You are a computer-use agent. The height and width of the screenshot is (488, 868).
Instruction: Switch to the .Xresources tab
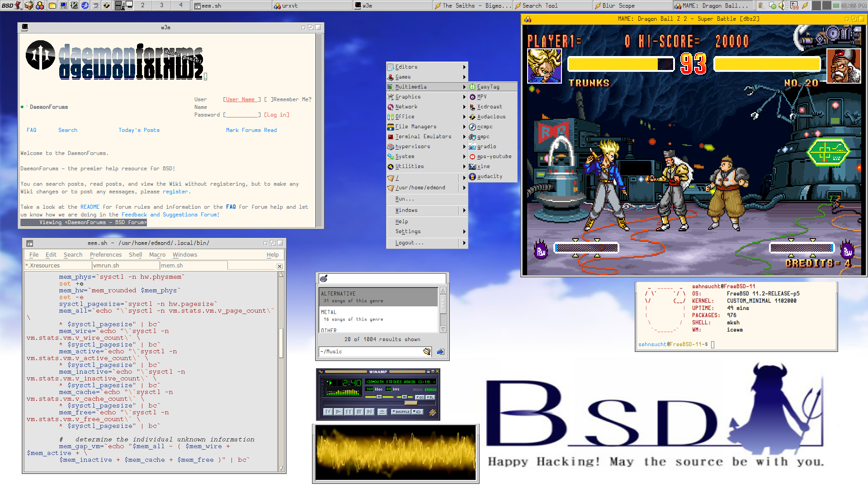pos(58,266)
